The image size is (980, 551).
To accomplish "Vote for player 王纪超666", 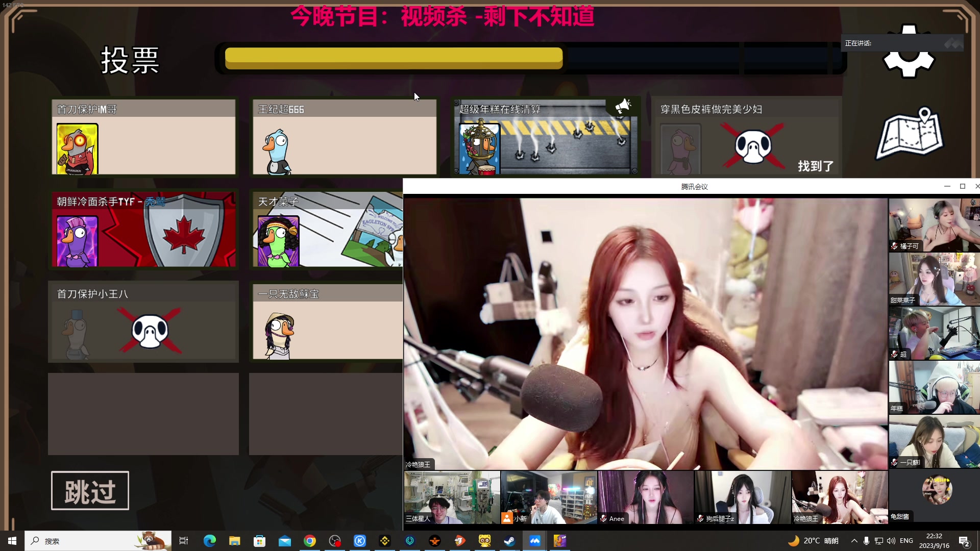I will [345, 137].
